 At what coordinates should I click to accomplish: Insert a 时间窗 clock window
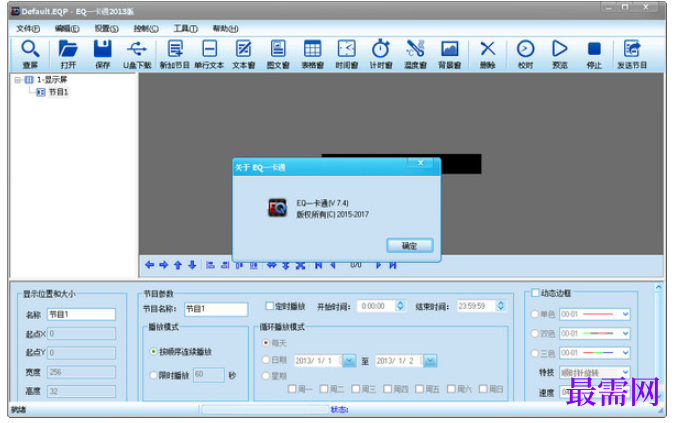346,49
